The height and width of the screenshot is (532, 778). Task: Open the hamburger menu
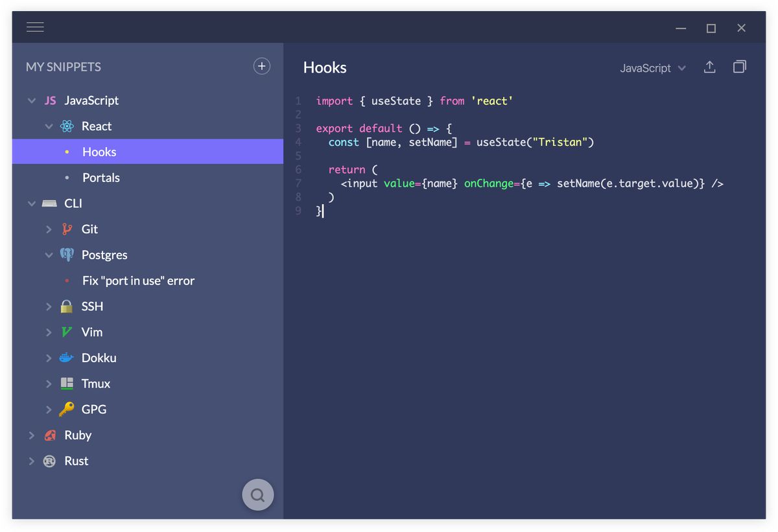click(35, 27)
